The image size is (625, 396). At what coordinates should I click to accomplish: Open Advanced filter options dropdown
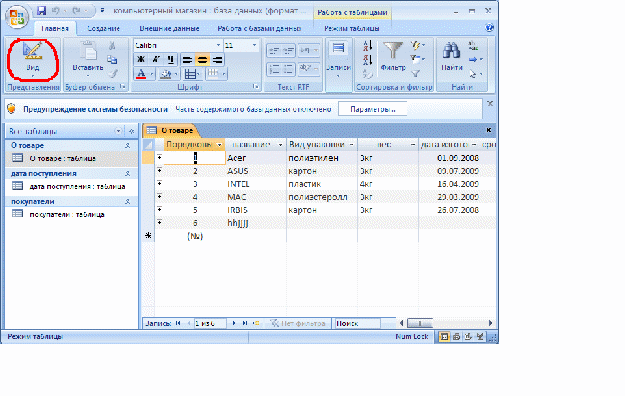[x=418, y=60]
